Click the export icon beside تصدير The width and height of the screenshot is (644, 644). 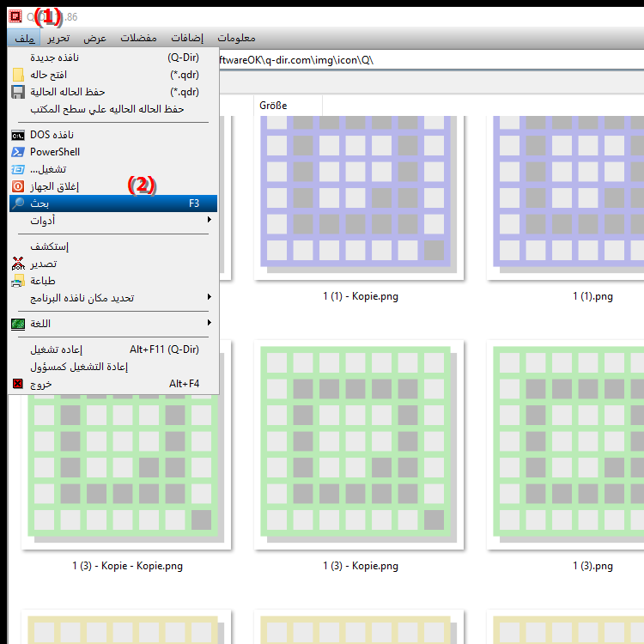(18, 264)
